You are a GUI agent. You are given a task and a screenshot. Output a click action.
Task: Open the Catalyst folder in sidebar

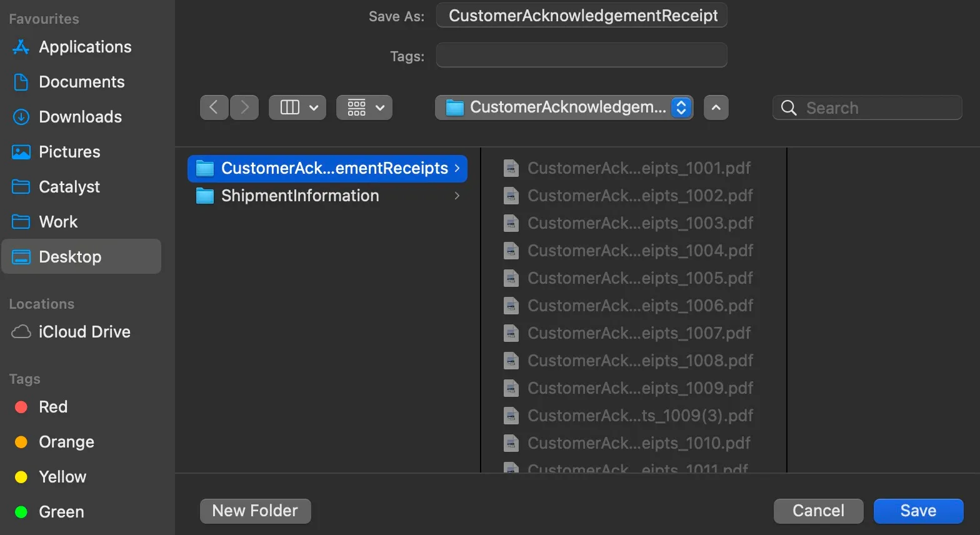[81, 187]
